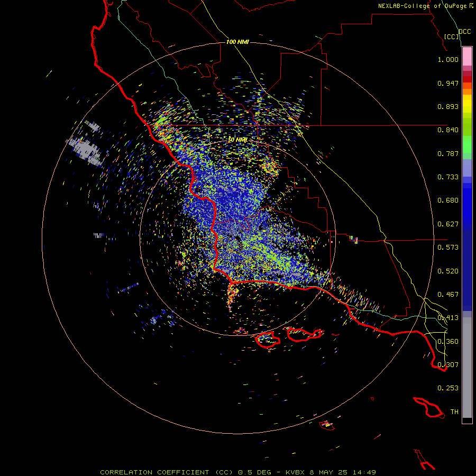The height and width of the screenshot is (476, 476).
Task: Click the 0.947 legend value
Action: pyautogui.click(x=448, y=83)
